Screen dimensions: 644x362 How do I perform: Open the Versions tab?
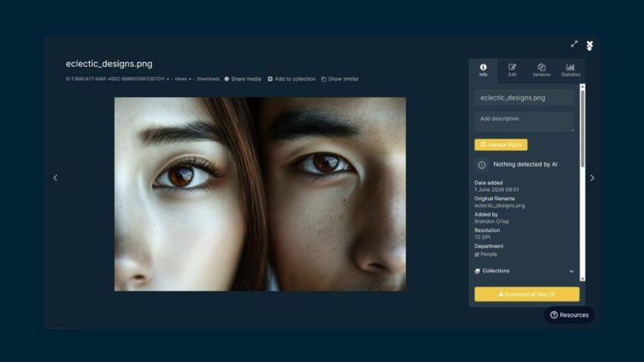(542, 70)
